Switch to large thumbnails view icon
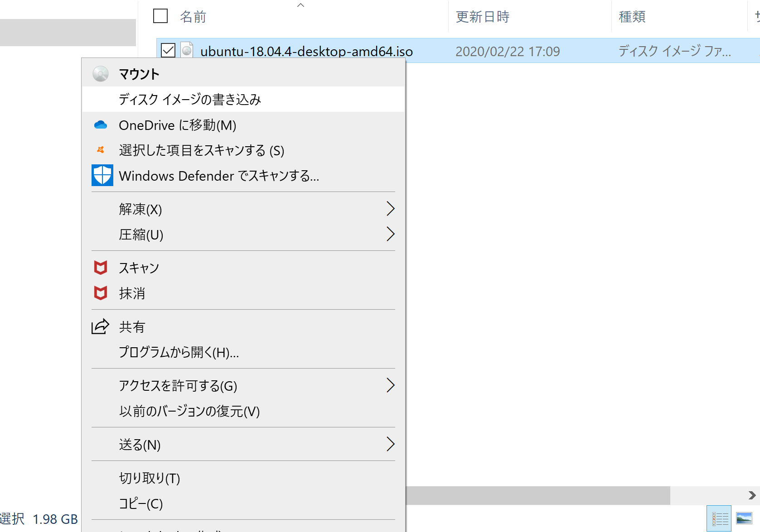This screenshot has width=760, height=532. (744, 518)
